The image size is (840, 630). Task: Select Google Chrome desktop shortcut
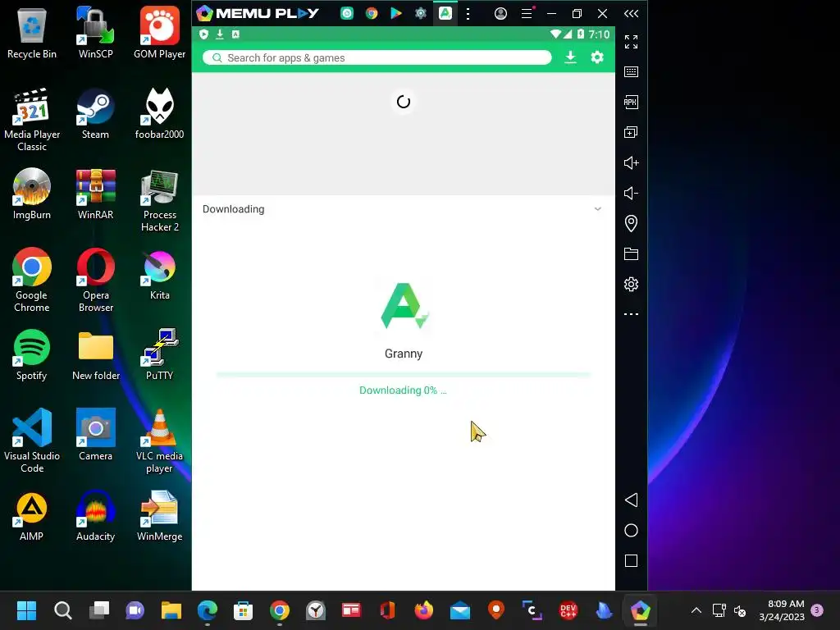point(32,280)
